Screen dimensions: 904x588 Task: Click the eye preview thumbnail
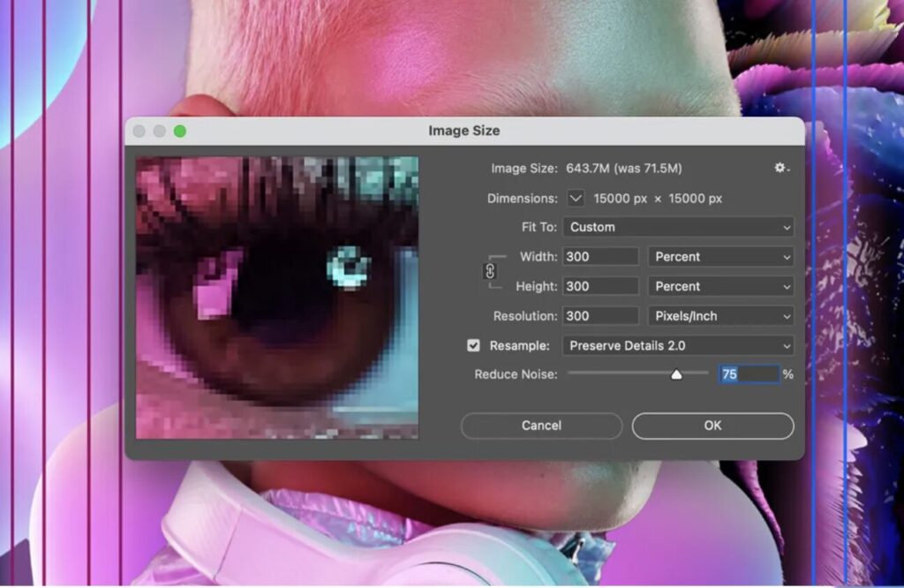click(277, 298)
